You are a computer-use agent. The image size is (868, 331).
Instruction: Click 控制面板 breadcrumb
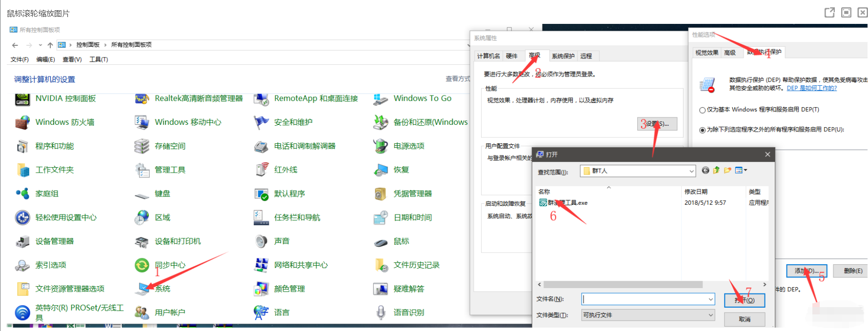pos(88,45)
